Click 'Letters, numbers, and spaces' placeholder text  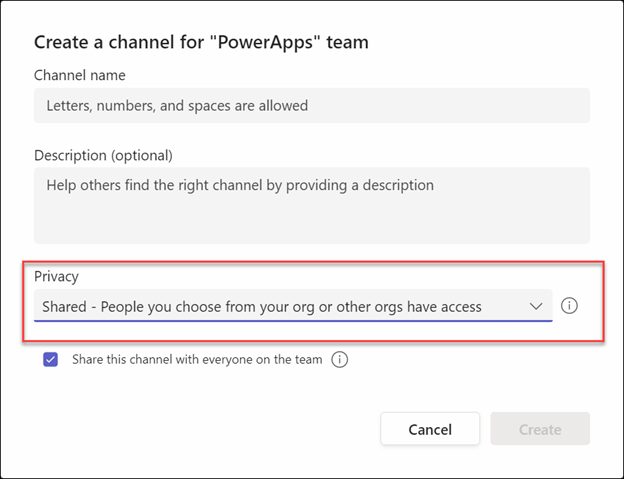(x=177, y=105)
